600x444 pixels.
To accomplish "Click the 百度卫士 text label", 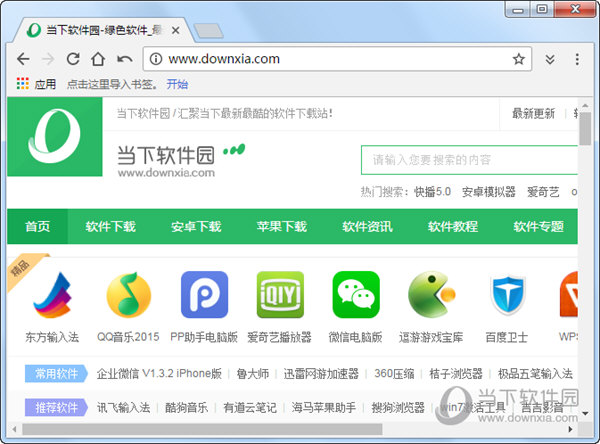I will point(507,337).
